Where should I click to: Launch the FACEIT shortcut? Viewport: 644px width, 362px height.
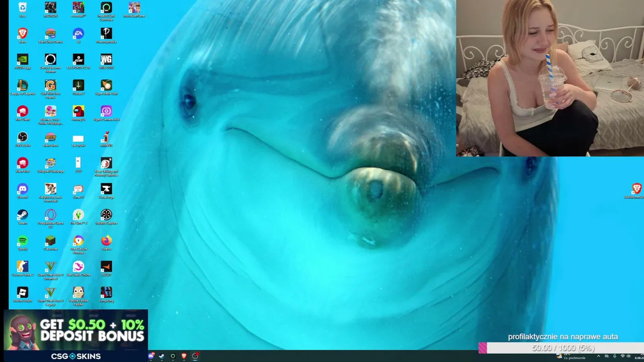(x=106, y=268)
